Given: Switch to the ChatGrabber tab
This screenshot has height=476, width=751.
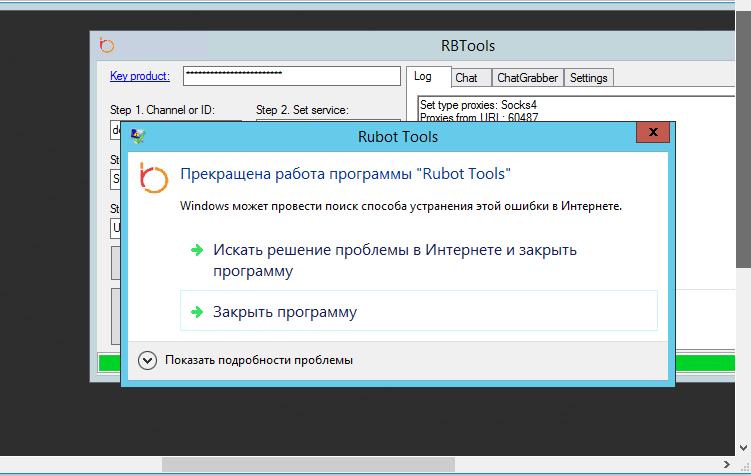Looking at the screenshot, I should pyautogui.click(x=527, y=78).
